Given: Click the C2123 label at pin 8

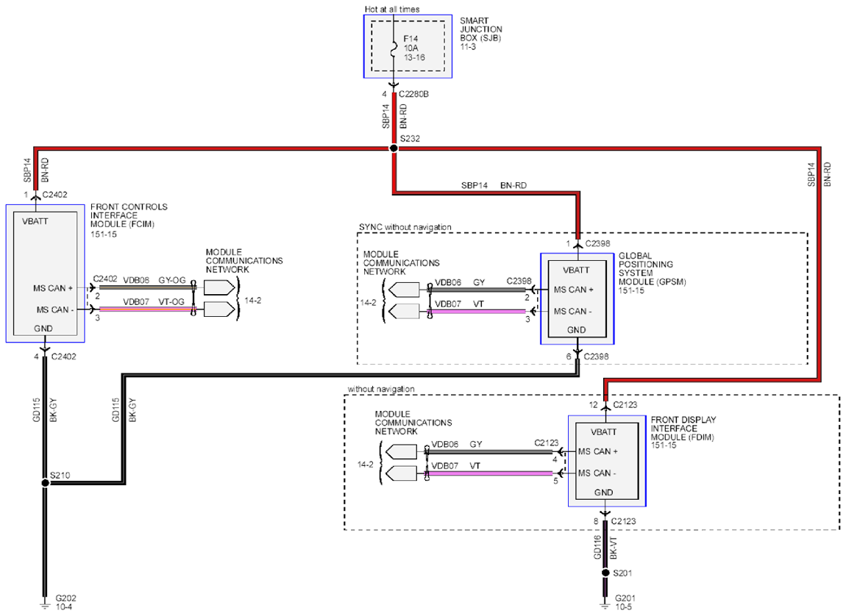Looking at the screenshot, I should 623,521.
